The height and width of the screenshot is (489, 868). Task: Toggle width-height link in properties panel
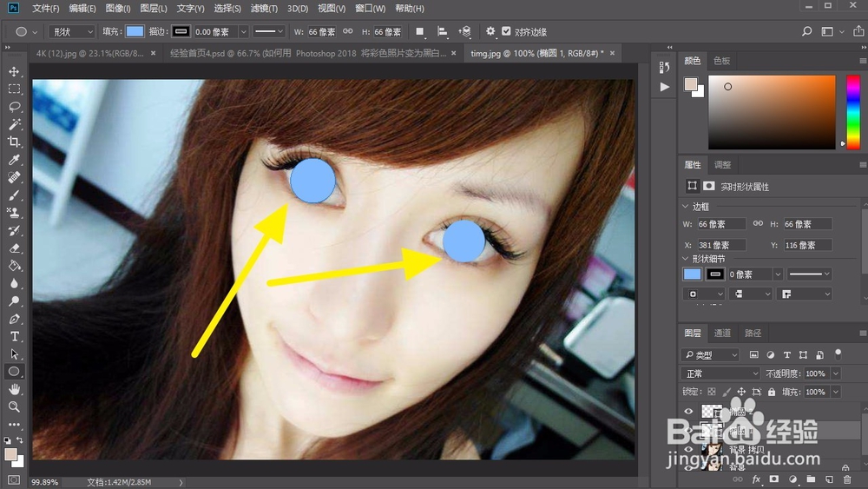(x=758, y=223)
